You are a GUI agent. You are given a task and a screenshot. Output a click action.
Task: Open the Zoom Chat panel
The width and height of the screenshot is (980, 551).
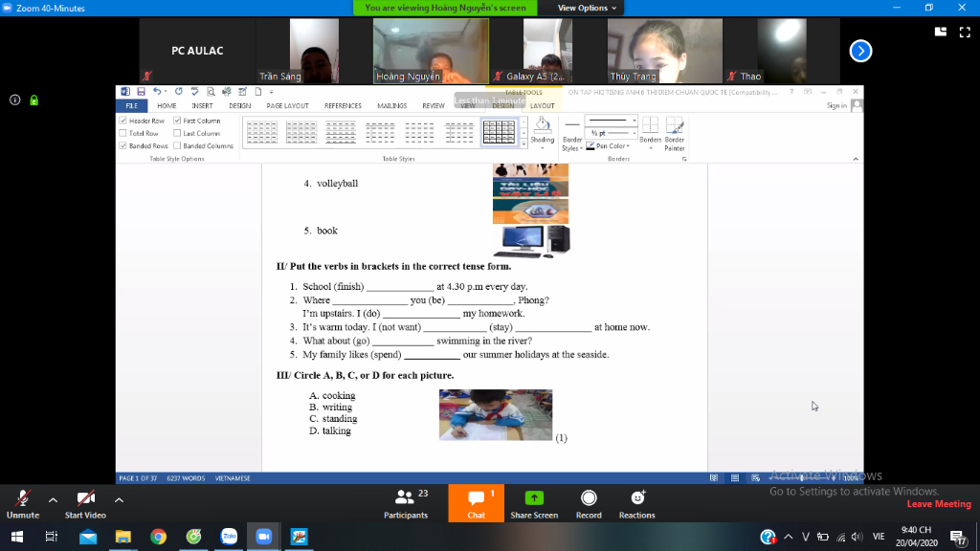pos(477,503)
